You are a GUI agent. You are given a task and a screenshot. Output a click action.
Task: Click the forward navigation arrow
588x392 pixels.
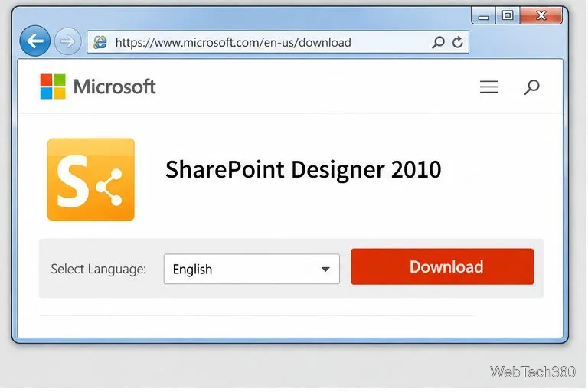tap(67, 41)
